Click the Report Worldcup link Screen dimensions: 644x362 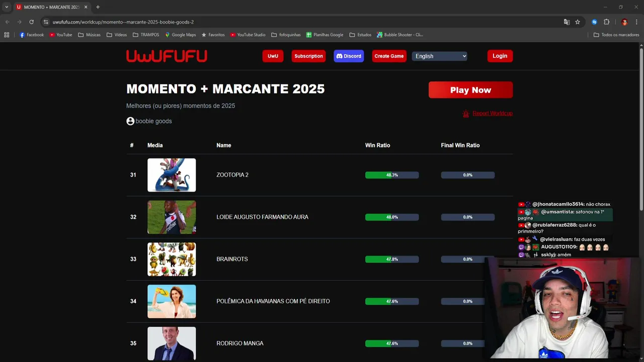click(x=492, y=114)
